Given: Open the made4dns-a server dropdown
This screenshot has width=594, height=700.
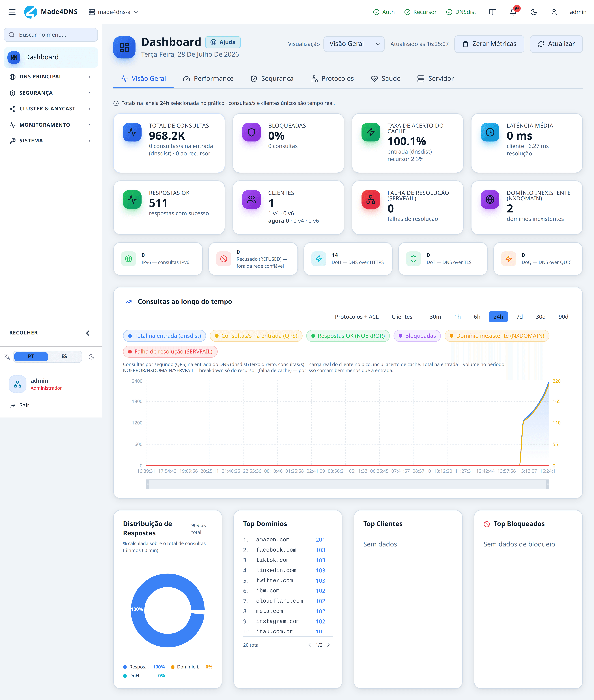Looking at the screenshot, I should coord(114,12).
